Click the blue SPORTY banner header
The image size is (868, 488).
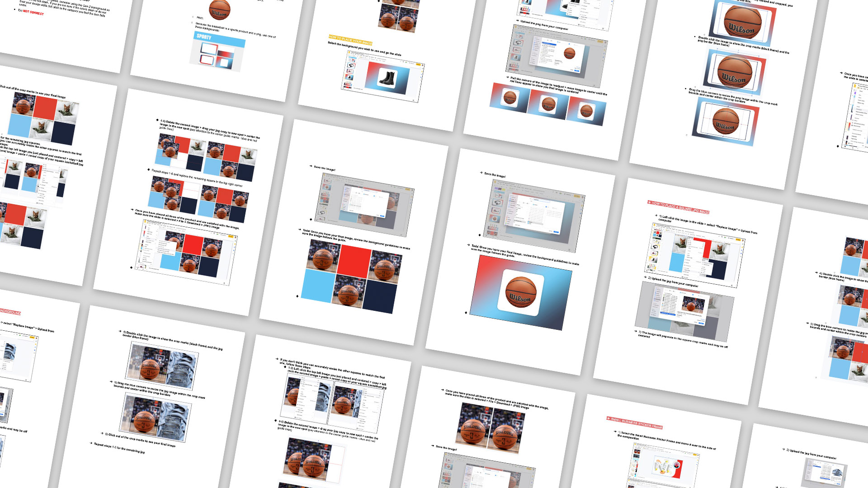[219, 40]
